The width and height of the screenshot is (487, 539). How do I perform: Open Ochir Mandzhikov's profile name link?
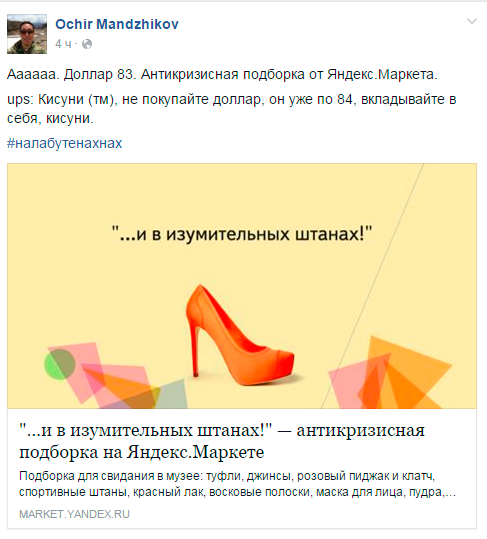point(117,24)
